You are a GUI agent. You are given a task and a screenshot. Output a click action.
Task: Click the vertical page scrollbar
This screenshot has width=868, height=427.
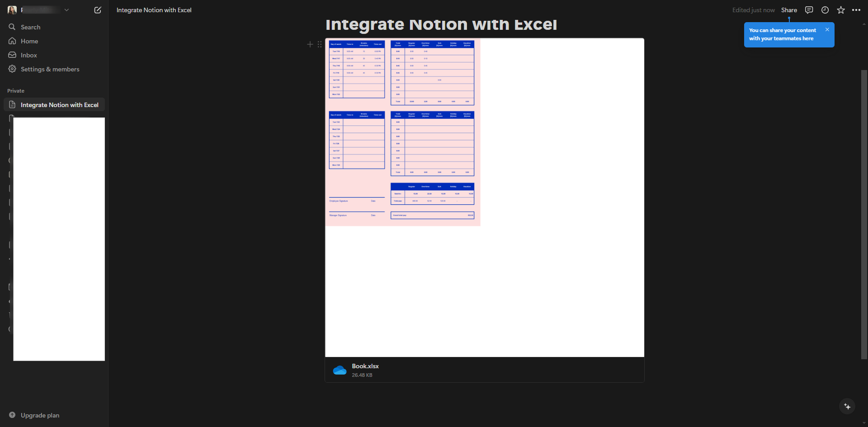(x=864, y=215)
